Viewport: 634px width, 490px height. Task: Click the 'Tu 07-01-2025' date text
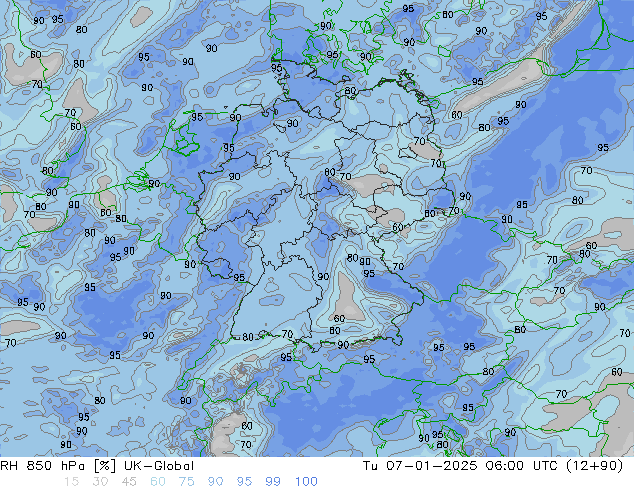pos(420,466)
